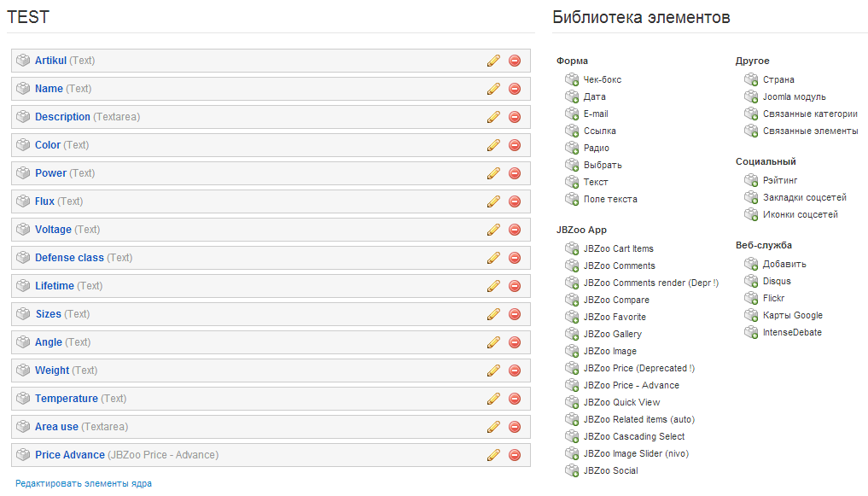Click the Name element title
Image resolution: width=868 pixels, height=496 pixels.
click(49, 89)
